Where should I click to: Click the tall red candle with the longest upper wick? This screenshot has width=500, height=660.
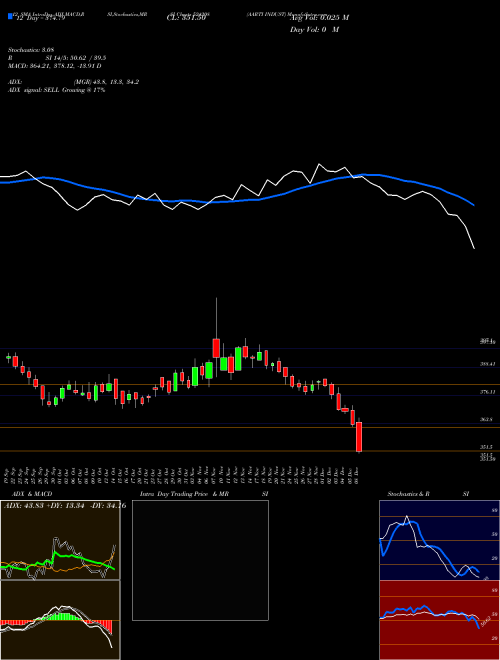tap(216, 348)
